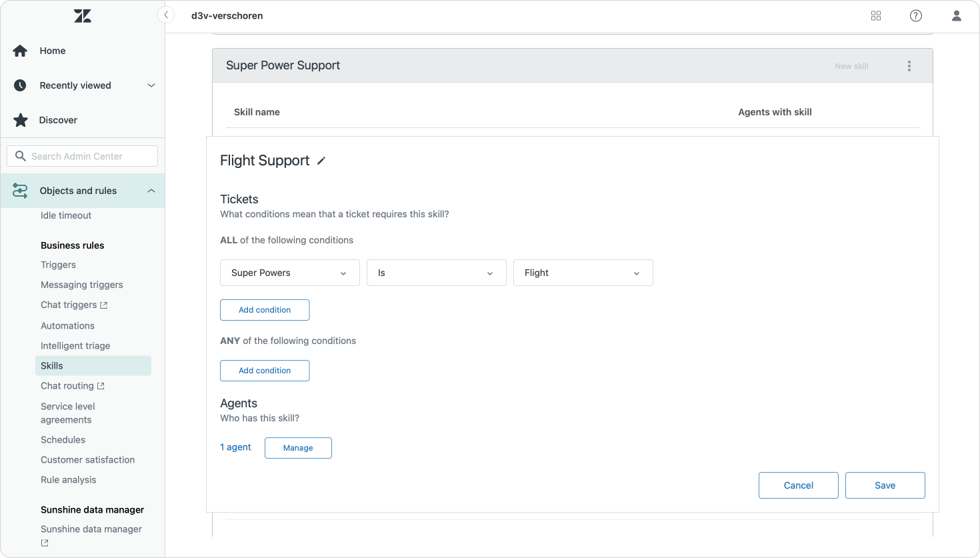This screenshot has width=980, height=558.
Task: Open Chat triggers page
Action: pyautogui.click(x=69, y=305)
